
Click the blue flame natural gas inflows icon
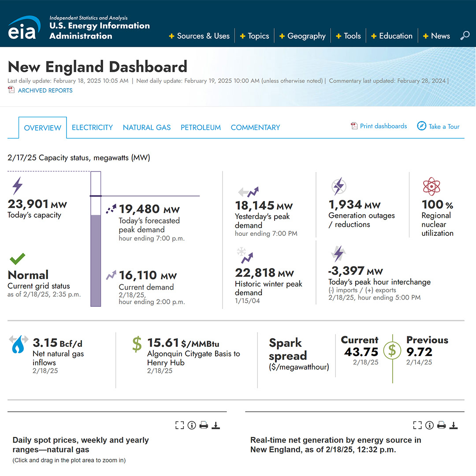pyautogui.click(x=19, y=344)
